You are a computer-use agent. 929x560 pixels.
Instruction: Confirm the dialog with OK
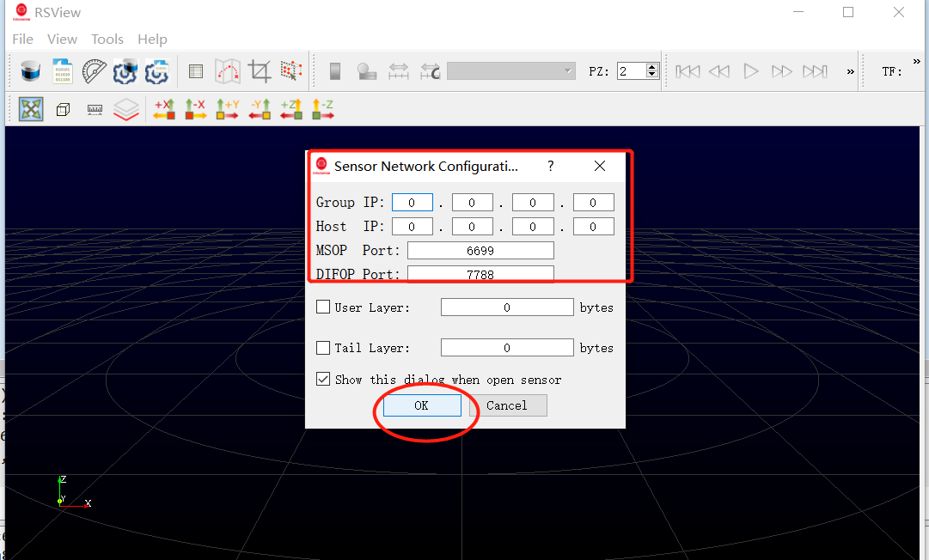point(422,405)
